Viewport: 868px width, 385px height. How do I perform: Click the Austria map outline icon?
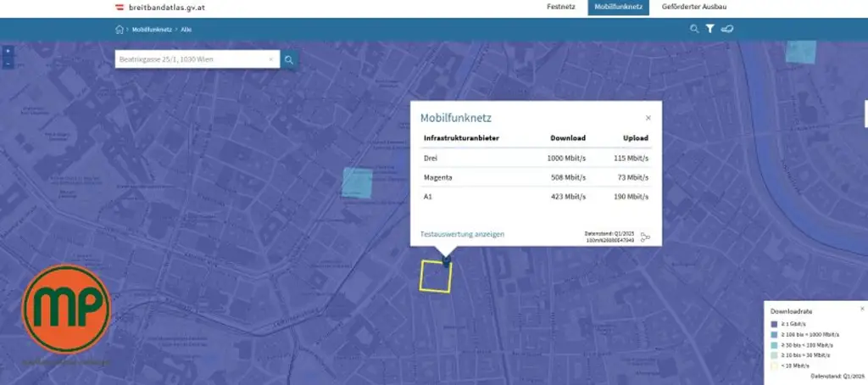727,29
